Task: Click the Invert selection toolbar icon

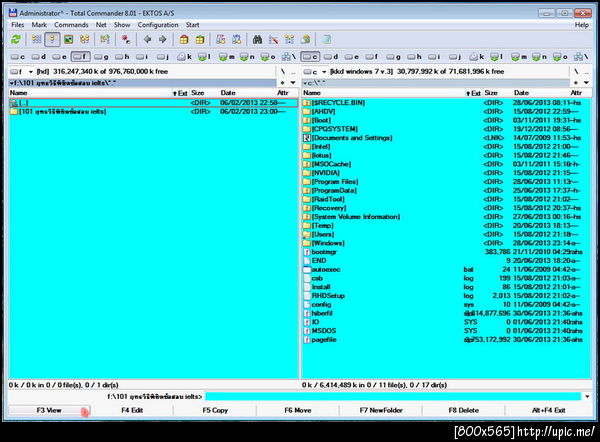Action: 105,39
